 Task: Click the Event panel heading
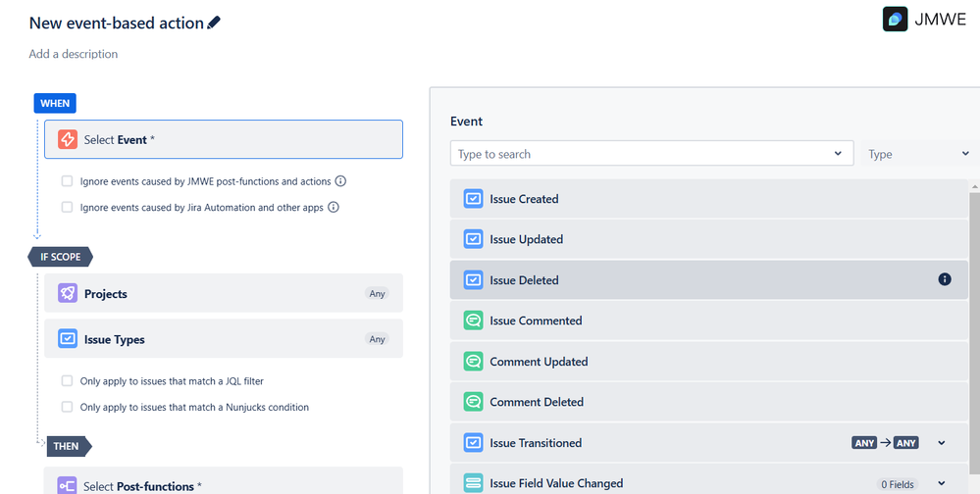(x=466, y=122)
